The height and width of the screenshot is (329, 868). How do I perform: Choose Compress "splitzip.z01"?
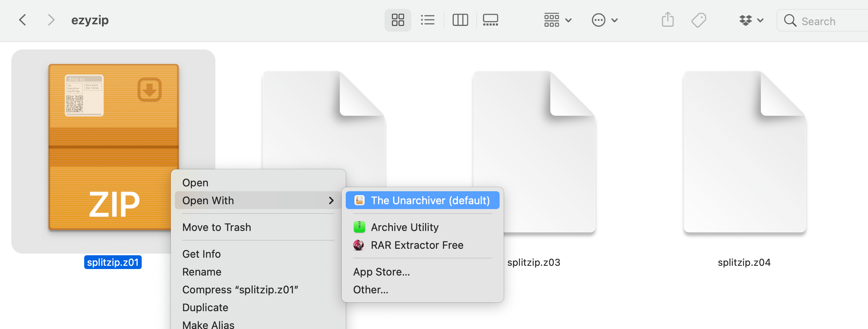pyautogui.click(x=258, y=290)
